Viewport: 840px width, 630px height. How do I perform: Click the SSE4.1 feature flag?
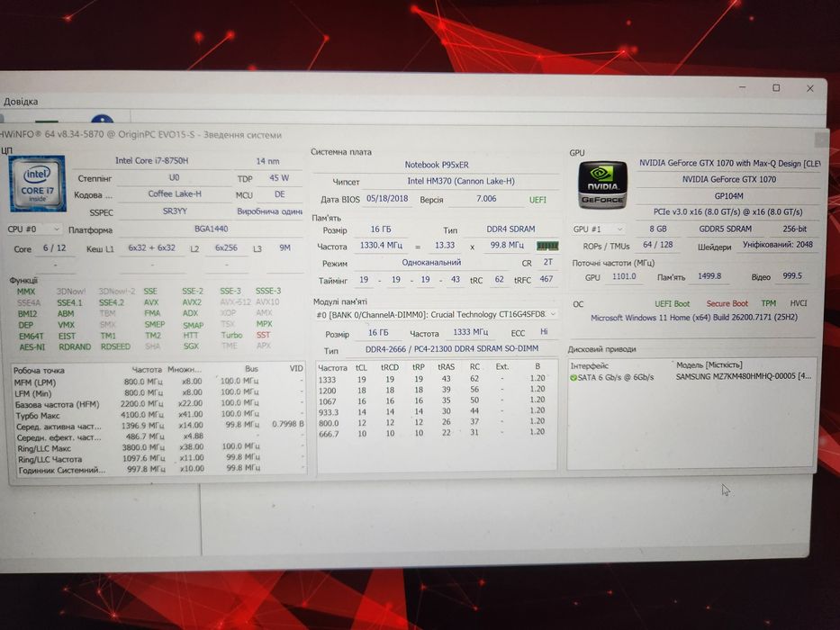click(x=69, y=302)
